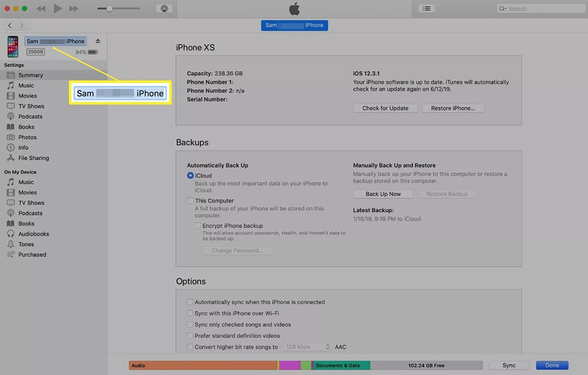The width and height of the screenshot is (588, 375).
Task: Click the play button in toolbar
Action: tap(58, 8)
